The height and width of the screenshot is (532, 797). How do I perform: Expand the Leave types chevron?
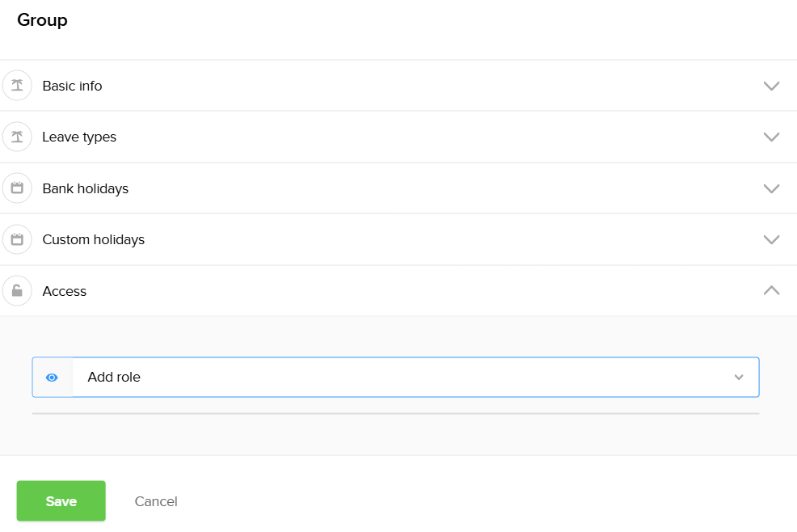pyautogui.click(x=771, y=137)
